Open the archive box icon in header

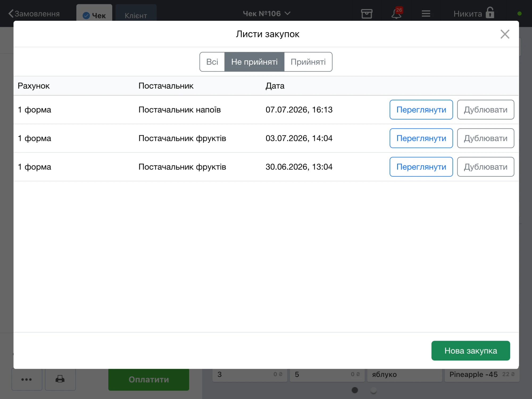tap(367, 14)
